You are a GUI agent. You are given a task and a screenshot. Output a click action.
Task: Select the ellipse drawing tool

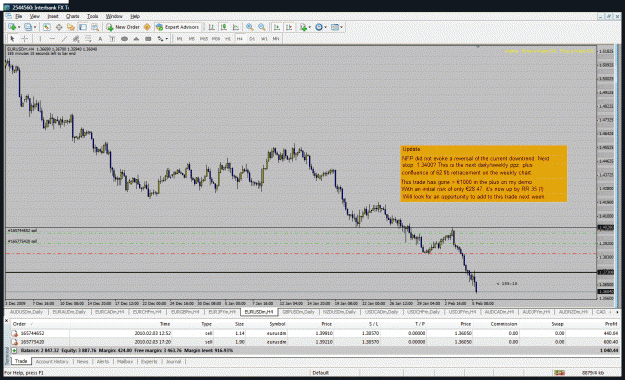(x=124, y=39)
